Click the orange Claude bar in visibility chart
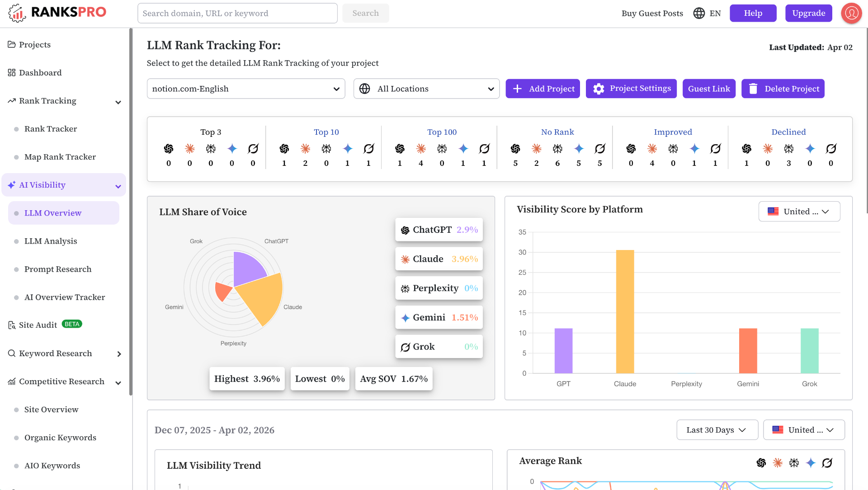The image size is (868, 490). coord(625,311)
